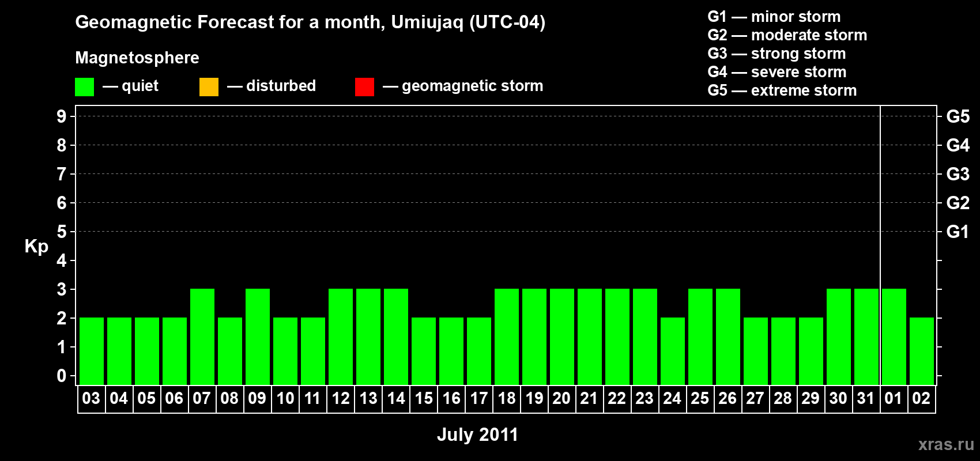Click date label 10
The width and height of the screenshot is (980, 461).
click(x=285, y=398)
